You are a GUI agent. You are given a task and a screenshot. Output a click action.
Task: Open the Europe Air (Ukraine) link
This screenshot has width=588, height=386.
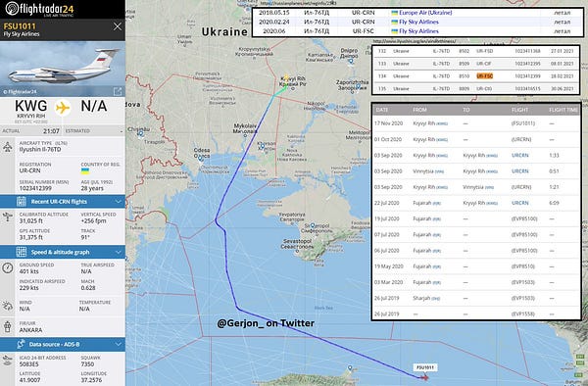(x=425, y=13)
